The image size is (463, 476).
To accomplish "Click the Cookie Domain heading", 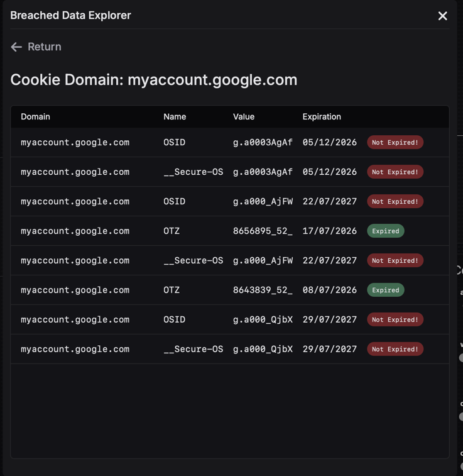I will click(154, 80).
